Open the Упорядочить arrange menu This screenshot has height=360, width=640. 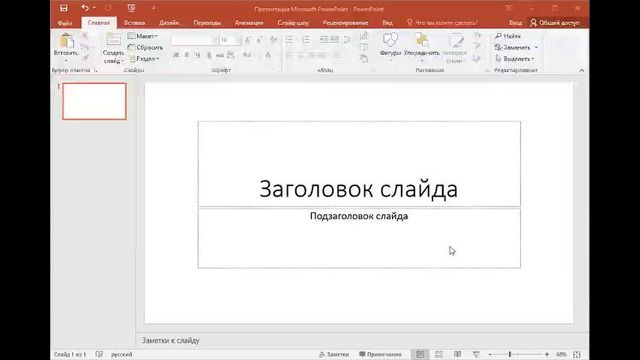pyautogui.click(x=422, y=48)
